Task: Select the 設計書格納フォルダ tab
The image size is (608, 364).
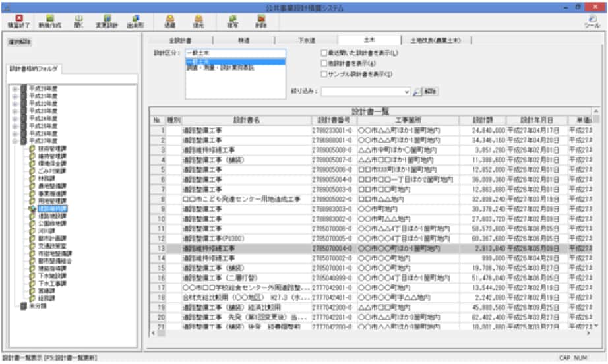Action: pyautogui.click(x=34, y=69)
